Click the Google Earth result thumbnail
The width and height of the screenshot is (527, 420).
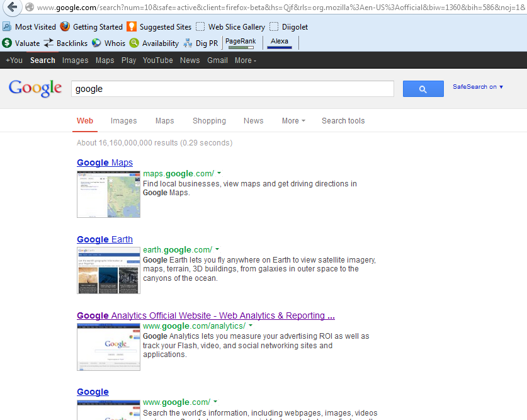[108, 271]
